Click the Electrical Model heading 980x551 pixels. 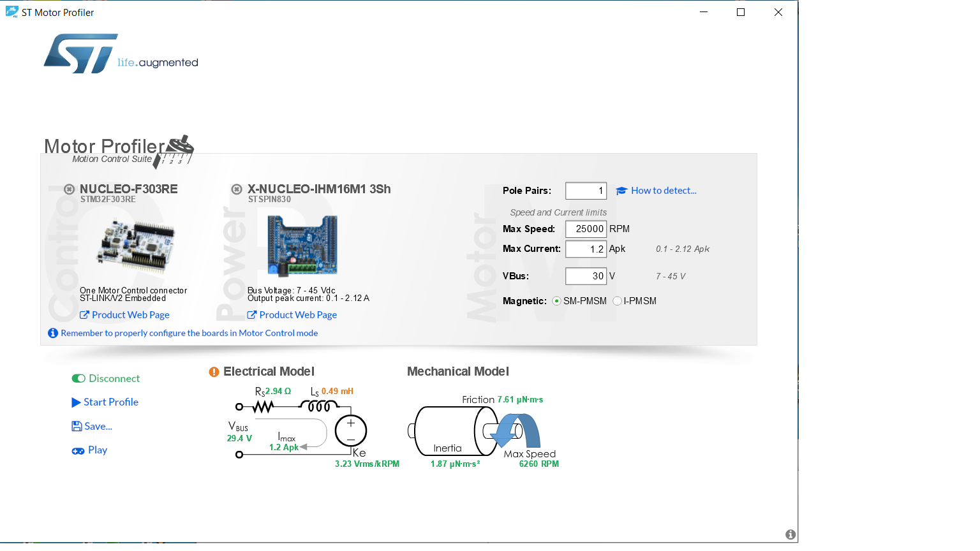(x=269, y=372)
